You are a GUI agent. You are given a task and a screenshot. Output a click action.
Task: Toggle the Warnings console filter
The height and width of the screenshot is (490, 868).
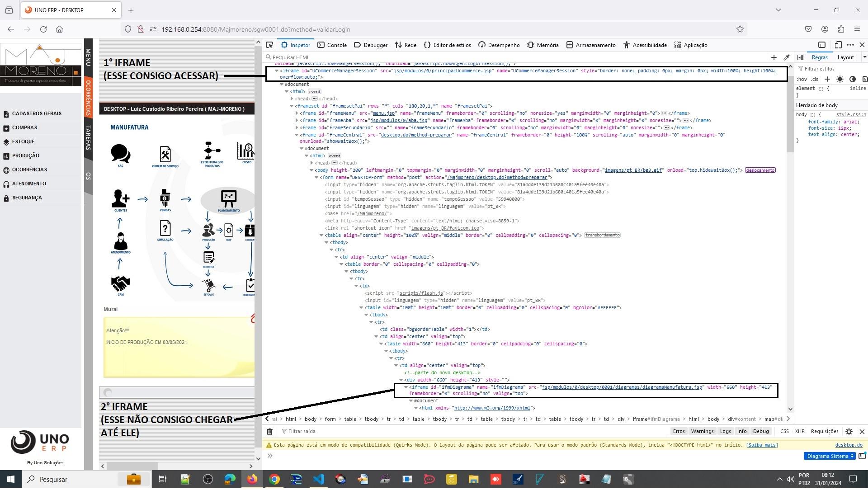tap(702, 432)
